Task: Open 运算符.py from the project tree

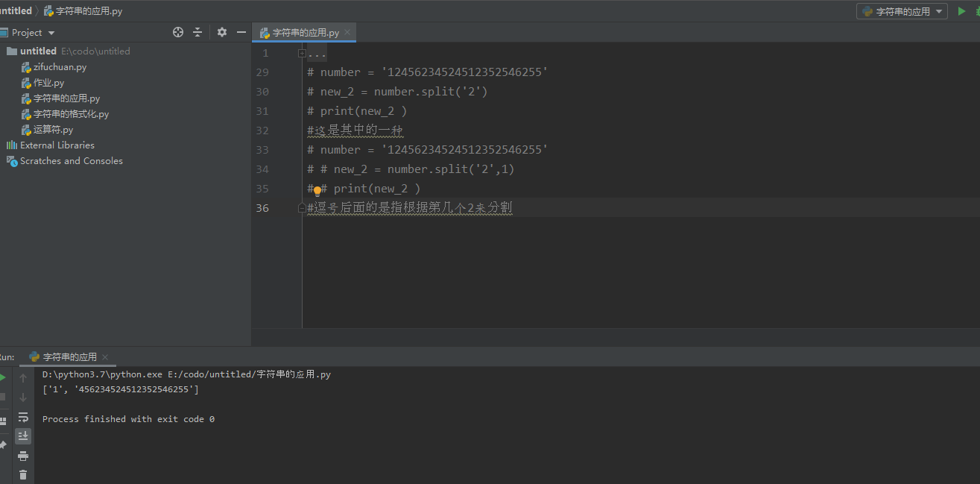Action: pos(53,130)
